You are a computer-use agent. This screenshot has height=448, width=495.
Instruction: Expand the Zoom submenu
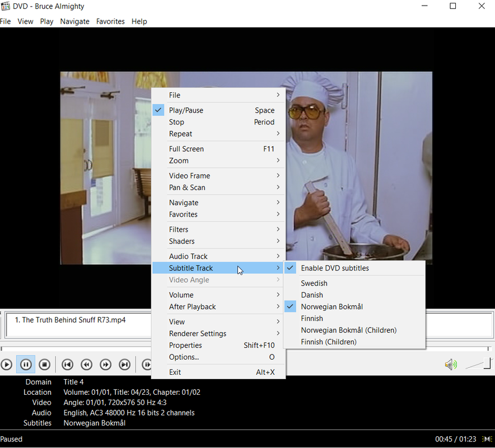click(x=218, y=161)
